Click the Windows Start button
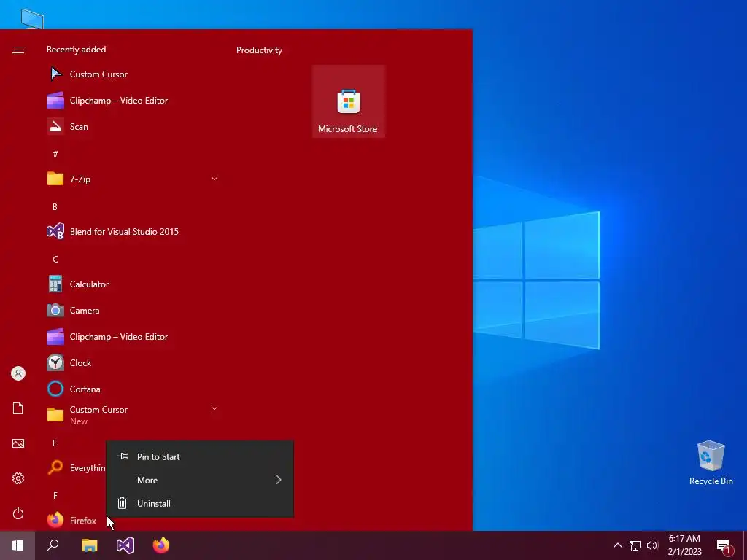Image resolution: width=747 pixels, height=560 pixels. point(18,545)
